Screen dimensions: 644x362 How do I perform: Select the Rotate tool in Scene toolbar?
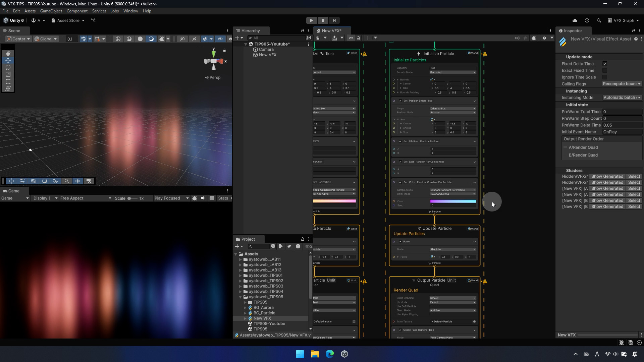(8, 67)
